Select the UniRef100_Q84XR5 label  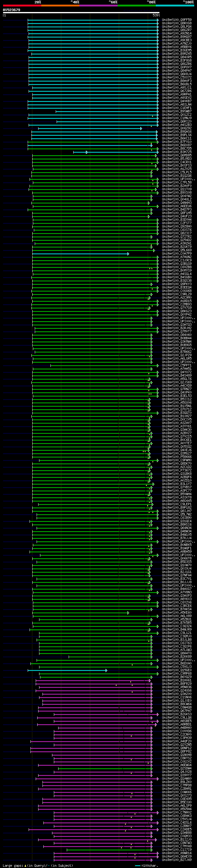click(x=177, y=57)
